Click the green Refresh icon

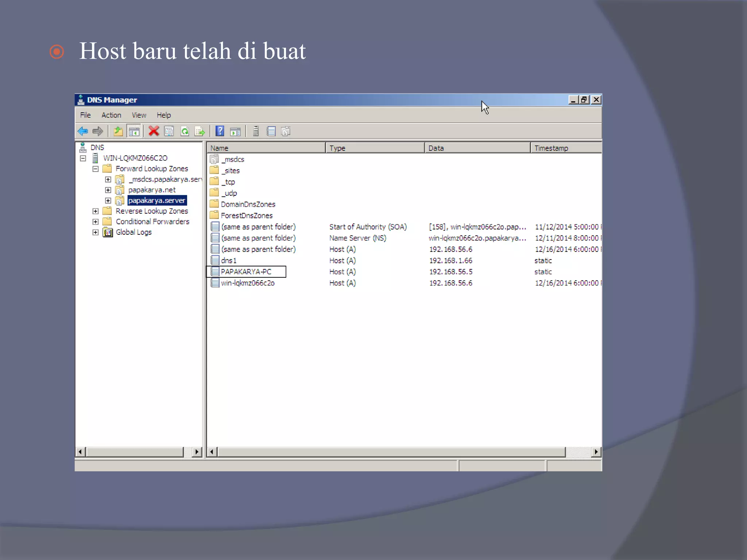click(185, 131)
